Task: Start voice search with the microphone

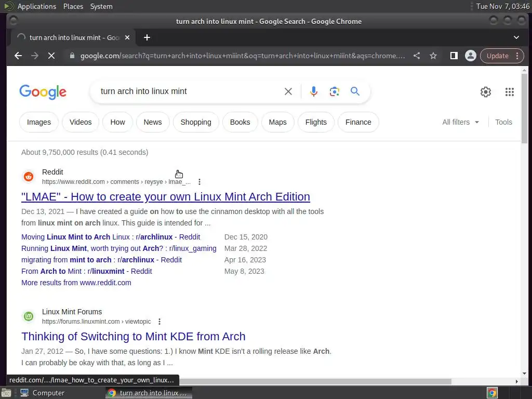Action: (x=314, y=91)
